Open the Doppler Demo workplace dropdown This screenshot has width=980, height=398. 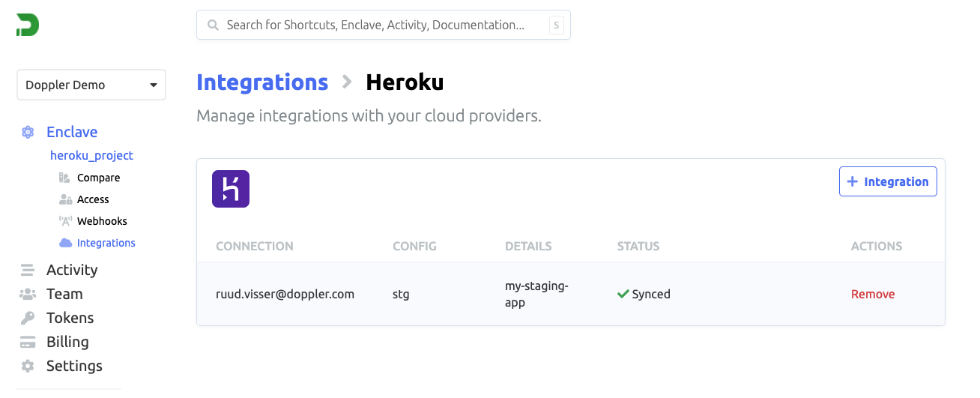pyautogui.click(x=91, y=85)
